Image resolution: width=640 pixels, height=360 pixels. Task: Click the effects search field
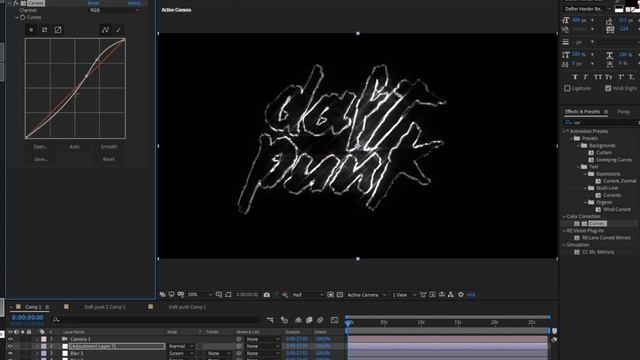tap(602, 122)
